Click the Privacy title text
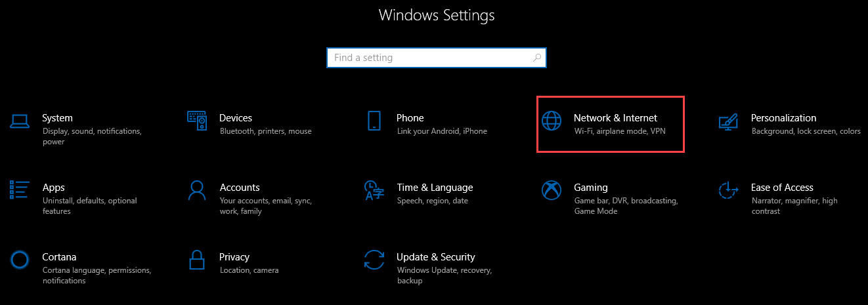Viewport: 868px width, 305px height. [234, 257]
